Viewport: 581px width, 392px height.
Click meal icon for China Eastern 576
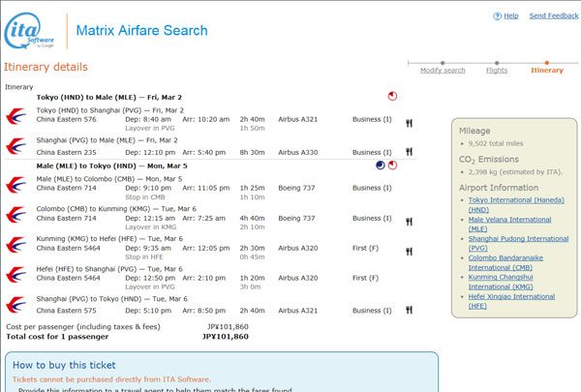(409, 123)
